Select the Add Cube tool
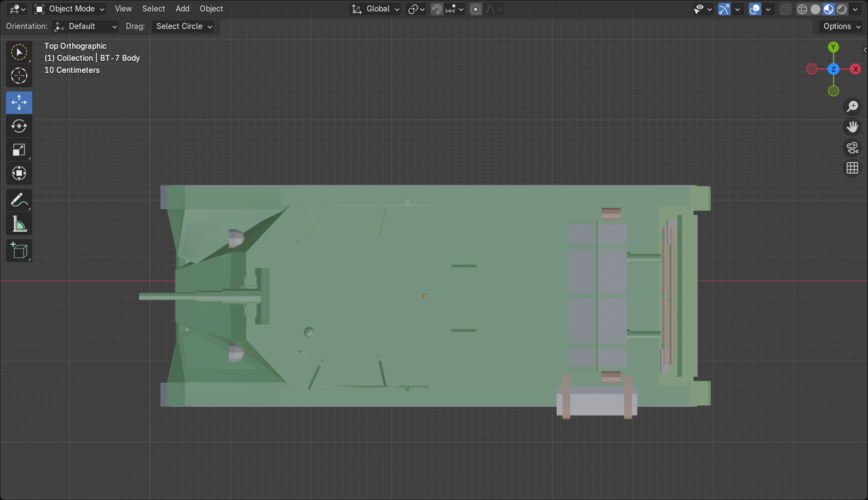The image size is (868, 500). [x=19, y=250]
